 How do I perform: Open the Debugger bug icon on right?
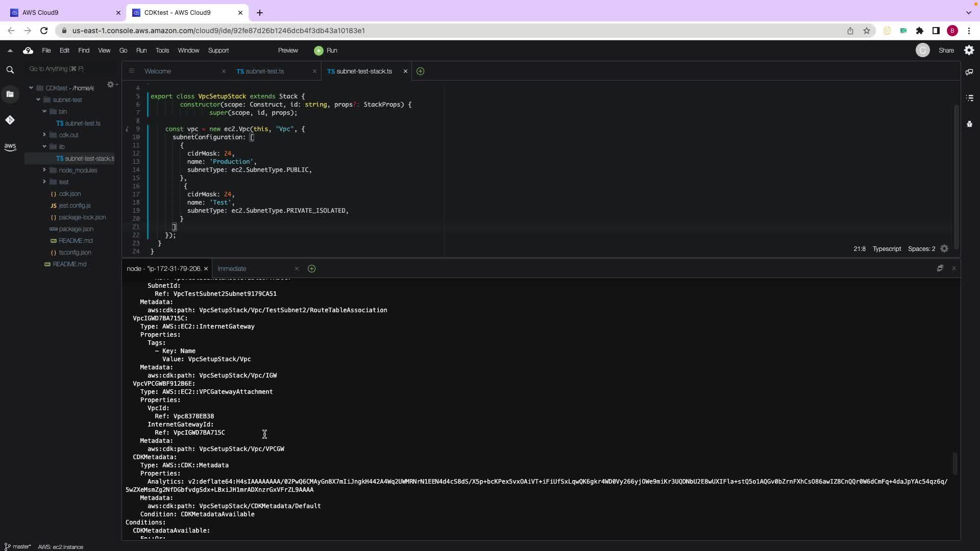969,124
